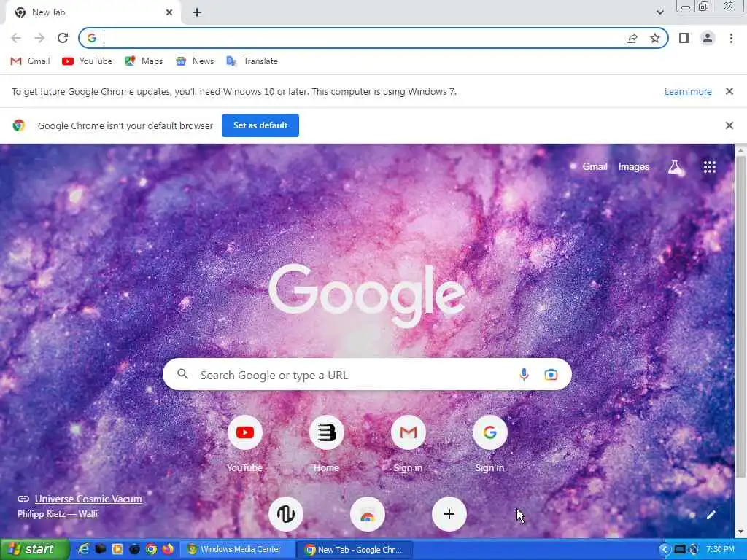Image resolution: width=747 pixels, height=560 pixels.
Task: Click the 7:30 PM system clock
Action: pyautogui.click(x=720, y=550)
